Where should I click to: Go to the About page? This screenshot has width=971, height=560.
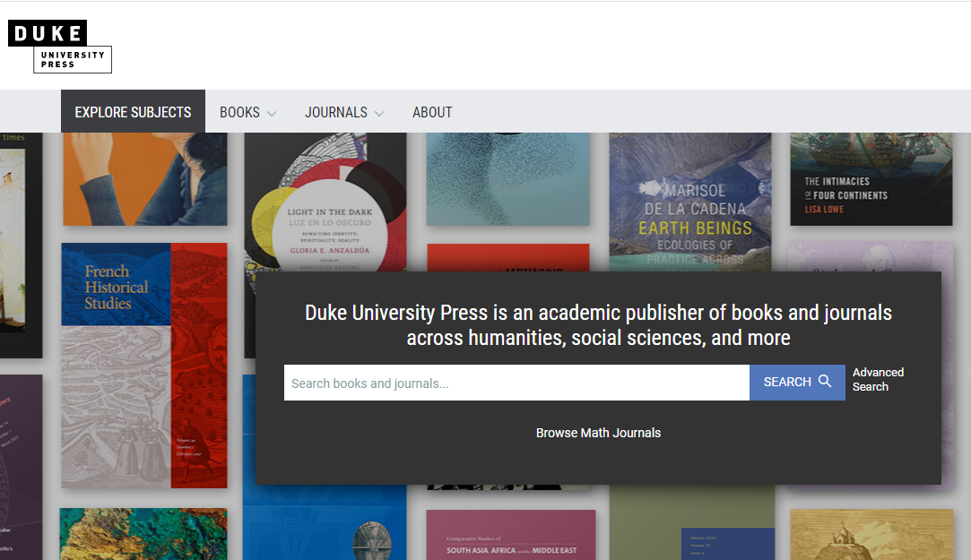pyautogui.click(x=432, y=112)
